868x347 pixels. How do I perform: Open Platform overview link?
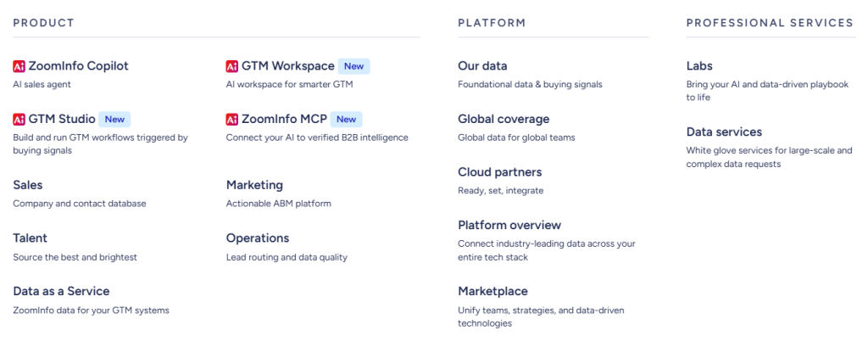tap(509, 225)
